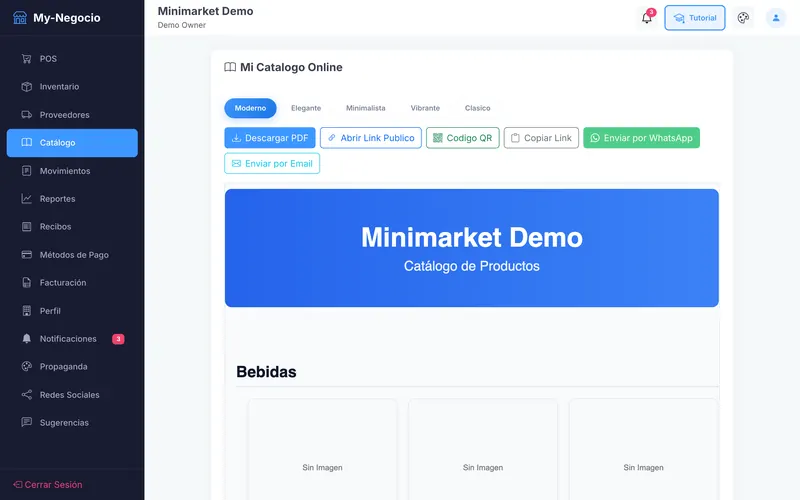Click Enviar por WhatsApp button
The width and height of the screenshot is (800, 500).
[641, 138]
